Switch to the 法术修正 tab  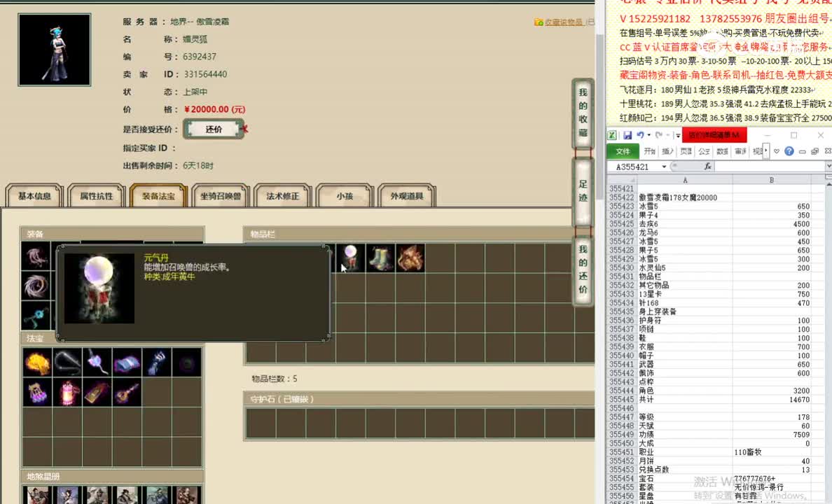tap(282, 196)
